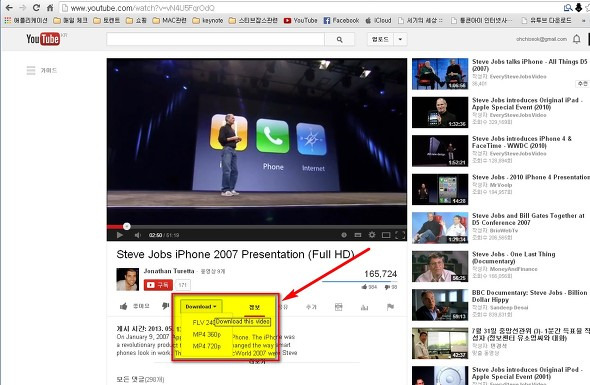The image size is (590, 385).
Task: Expand the Download dropdown button
Action: pyautogui.click(x=201, y=307)
